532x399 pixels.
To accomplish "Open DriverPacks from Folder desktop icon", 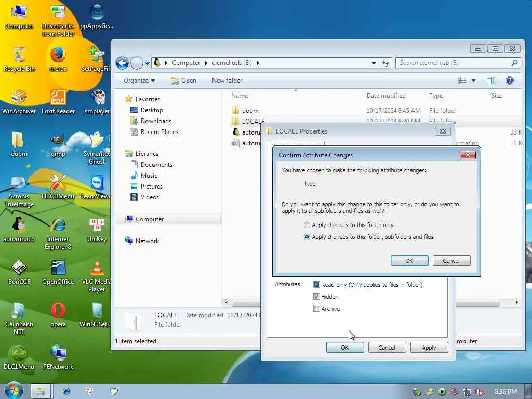I will pyautogui.click(x=58, y=20).
